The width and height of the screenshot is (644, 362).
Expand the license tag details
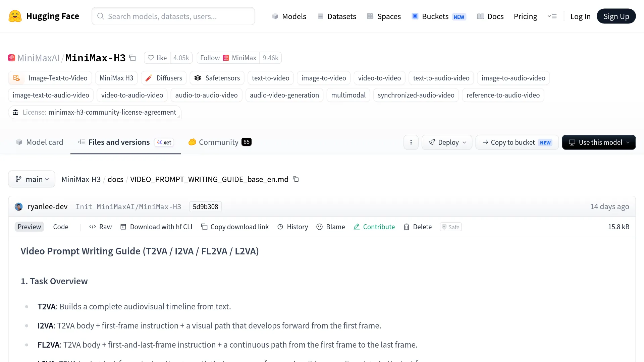95,112
